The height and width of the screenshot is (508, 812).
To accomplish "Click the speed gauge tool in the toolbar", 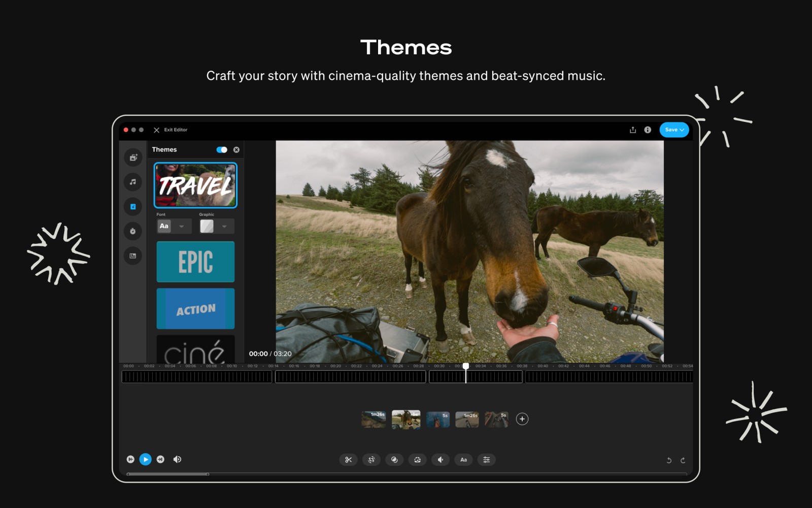I will pyautogui.click(x=417, y=459).
